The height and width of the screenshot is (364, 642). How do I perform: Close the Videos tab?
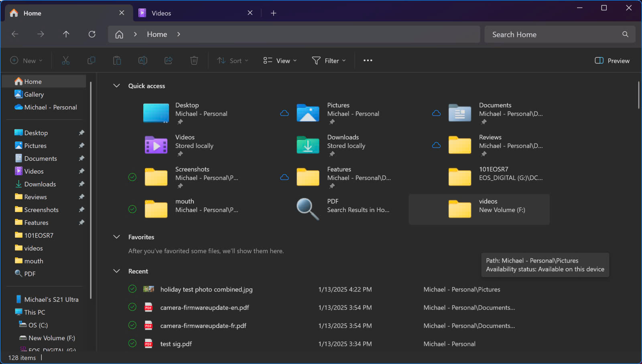(x=250, y=13)
